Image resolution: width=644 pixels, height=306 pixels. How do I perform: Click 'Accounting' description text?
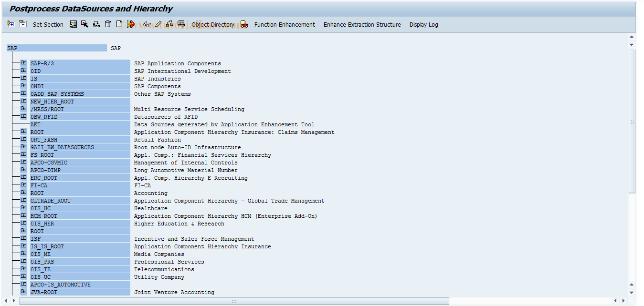pyautogui.click(x=150, y=193)
